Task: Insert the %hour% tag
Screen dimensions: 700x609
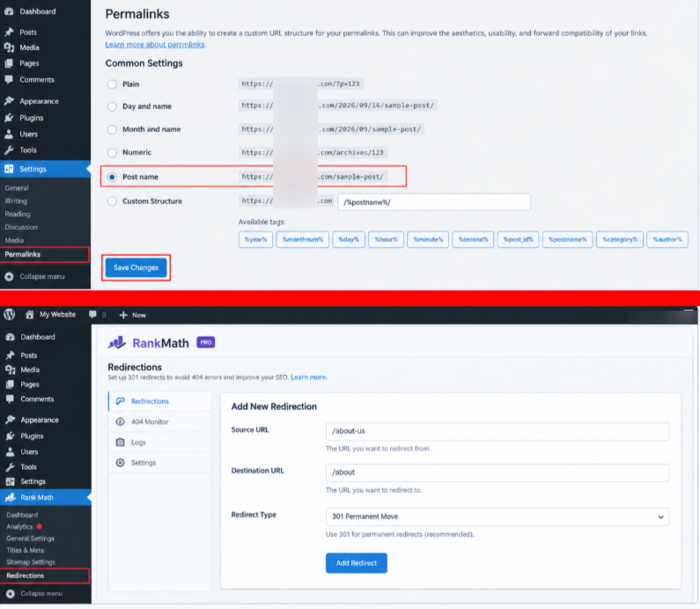Action: 387,239
